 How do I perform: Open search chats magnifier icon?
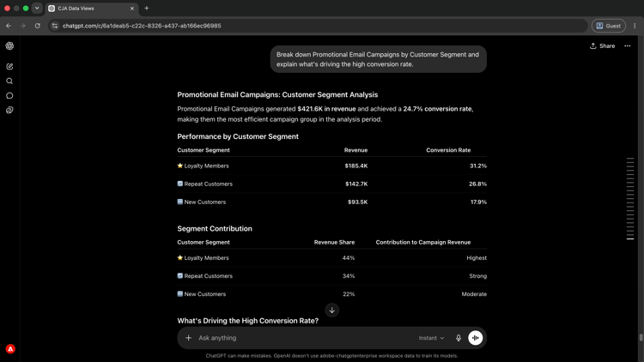coord(9,81)
